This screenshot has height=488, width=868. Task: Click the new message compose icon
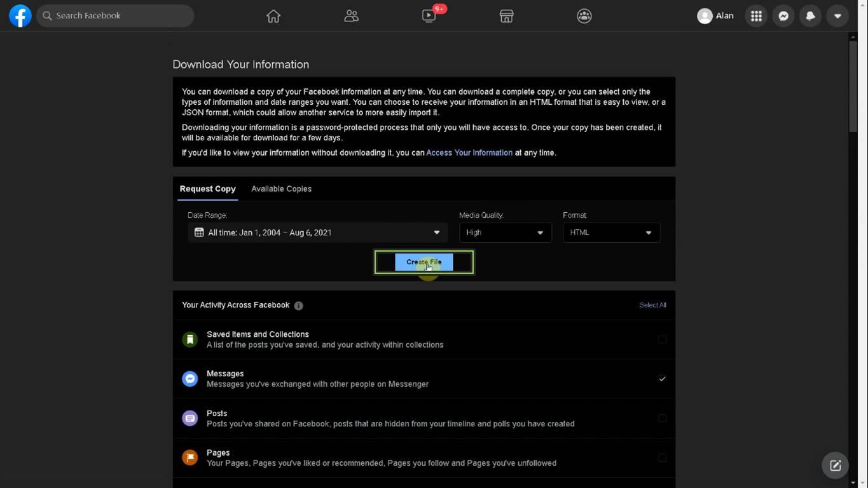(x=836, y=466)
